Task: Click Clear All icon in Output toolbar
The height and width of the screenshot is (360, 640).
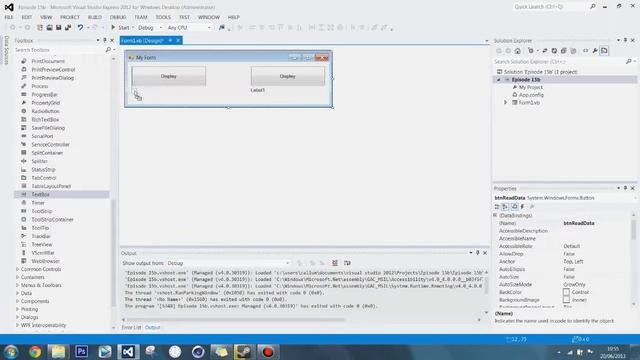Action: [x=335, y=263]
